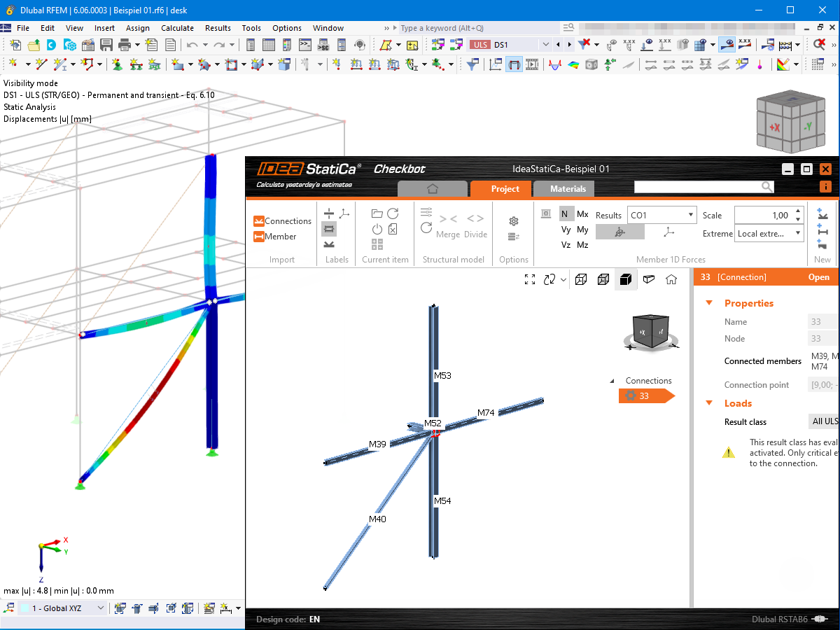Click Connections import button in Checkbot
This screenshot has height=630, width=840.
tap(282, 221)
